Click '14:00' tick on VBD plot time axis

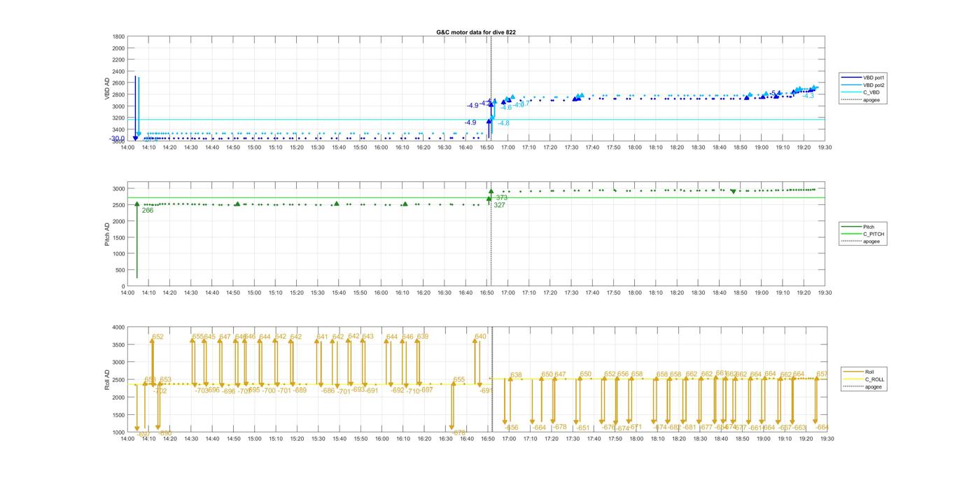[x=127, y=147]
